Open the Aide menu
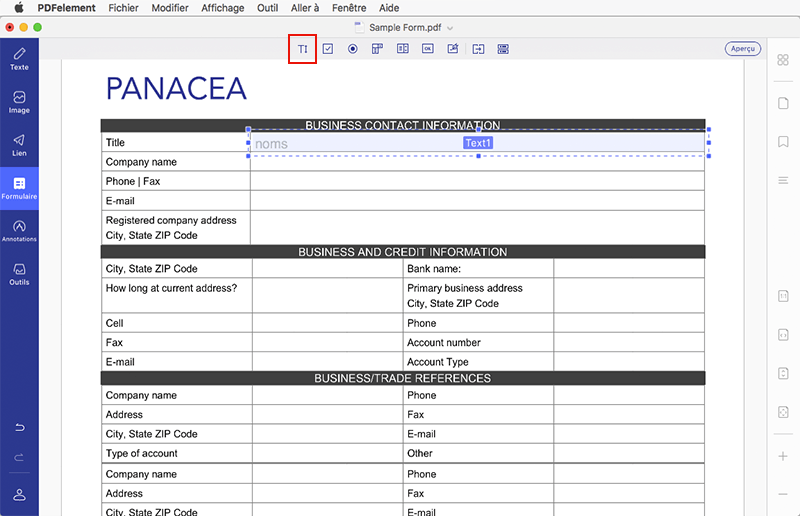This screenshot has width=800, height=516. pos(389,8)
